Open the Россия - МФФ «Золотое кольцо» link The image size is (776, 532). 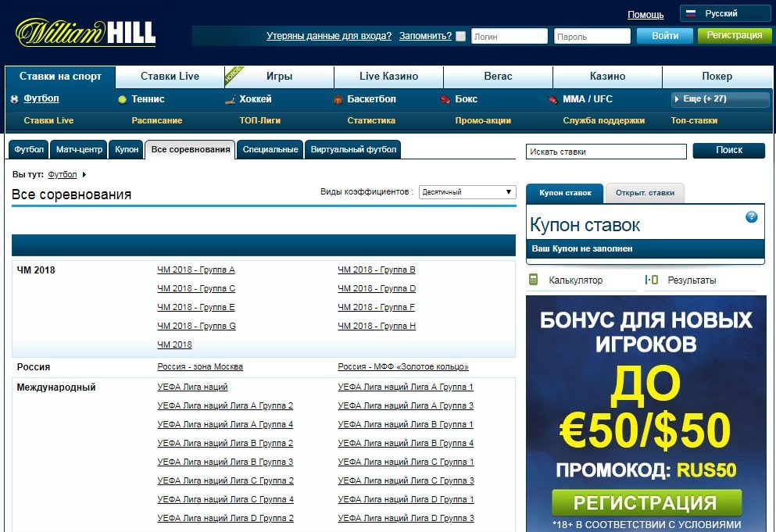403,366
